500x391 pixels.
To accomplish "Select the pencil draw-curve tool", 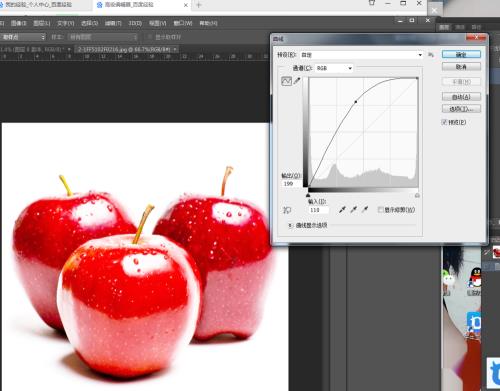I will click(x=297, y=81).
